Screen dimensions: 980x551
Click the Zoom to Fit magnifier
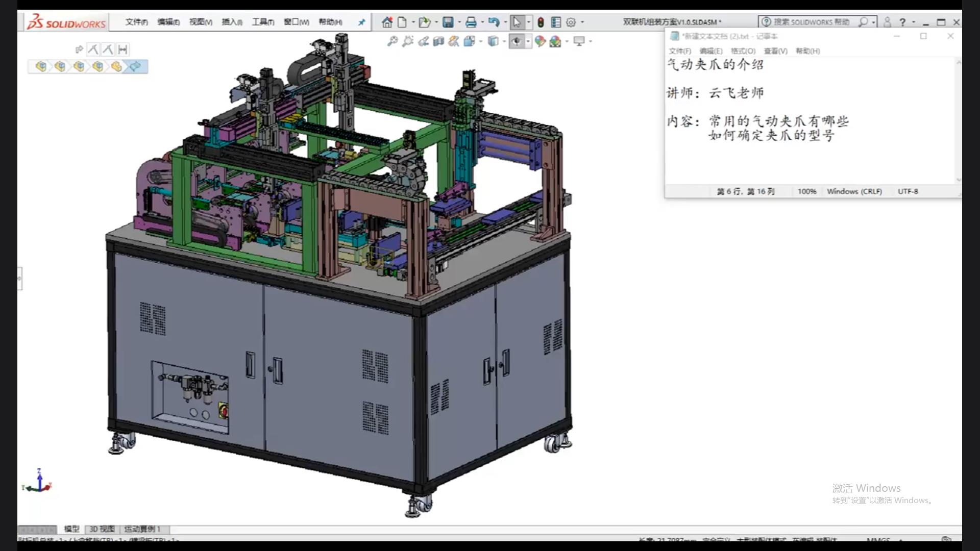point(392,41)
